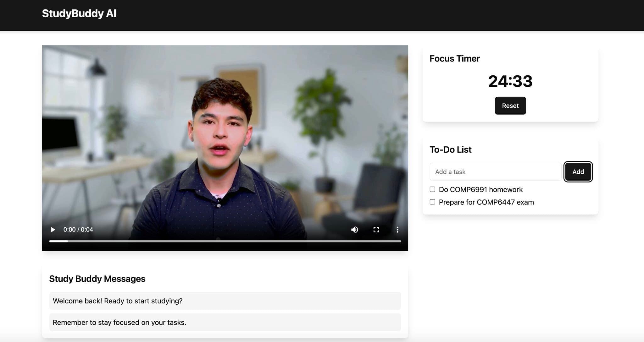This screenshot has width=644, height=342.
Task: Enter fullscreen mode for video
Action: click(375, 229)
